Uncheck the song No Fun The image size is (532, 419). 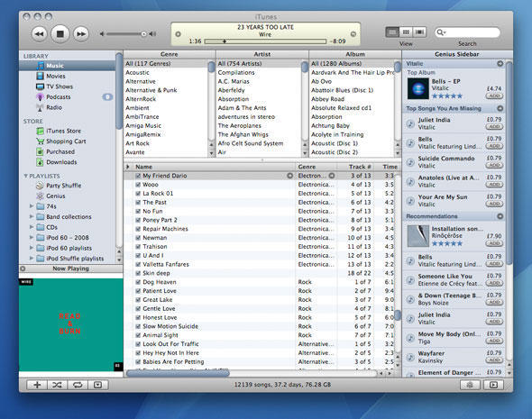tap(138, 211)
